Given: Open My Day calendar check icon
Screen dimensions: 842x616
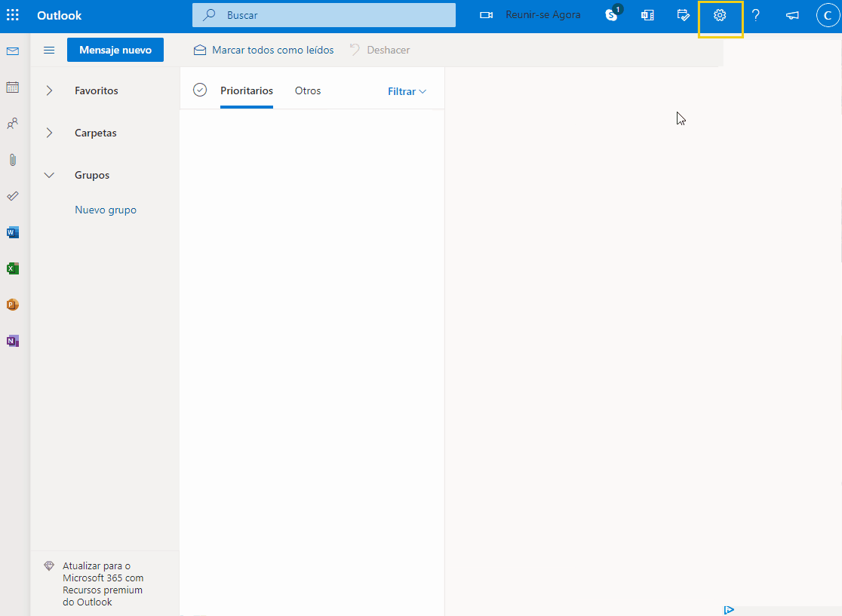Looking at the screenshot, I should (683, 15).
